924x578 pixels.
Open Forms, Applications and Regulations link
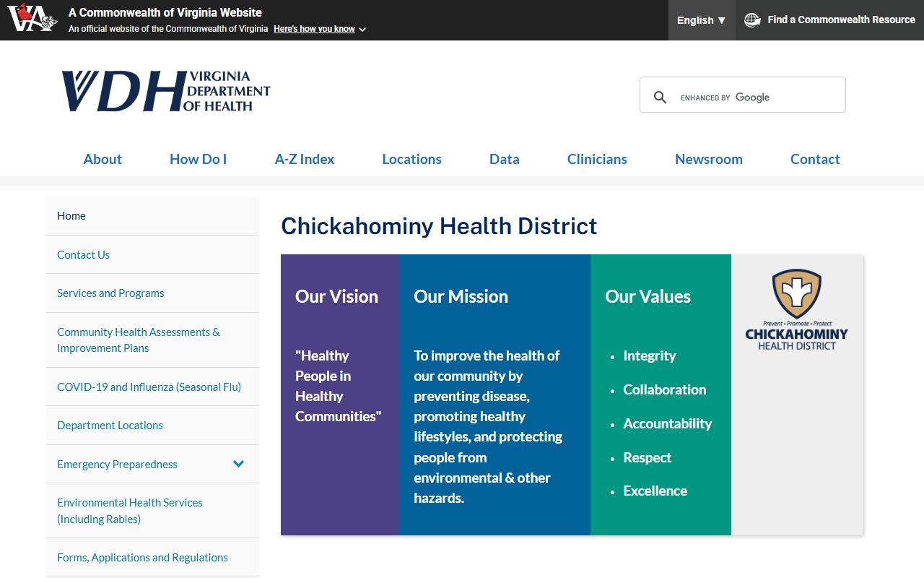(152, 558)
